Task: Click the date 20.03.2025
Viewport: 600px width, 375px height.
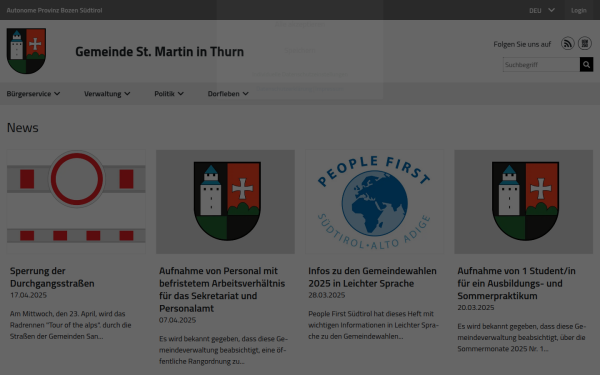Action: (x=476, y=307)
